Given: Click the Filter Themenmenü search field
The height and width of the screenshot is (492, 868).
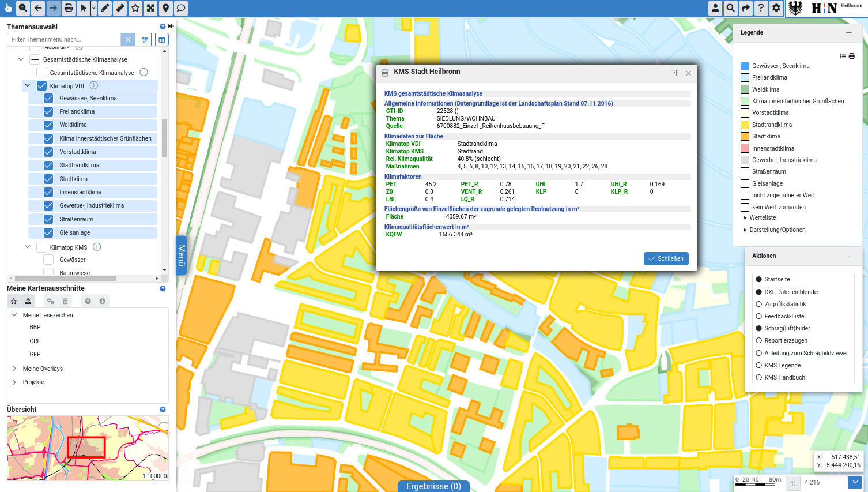Looking at the screenshot, I should 65,39.
